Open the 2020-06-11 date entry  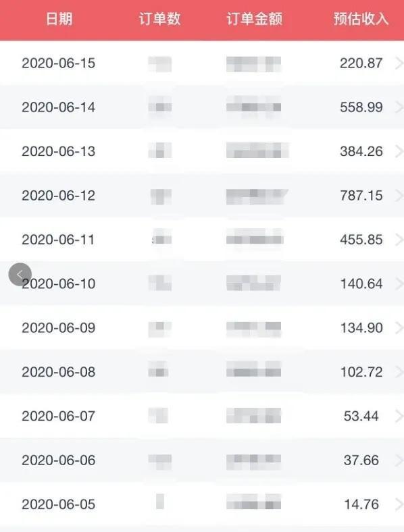[58, 240]
